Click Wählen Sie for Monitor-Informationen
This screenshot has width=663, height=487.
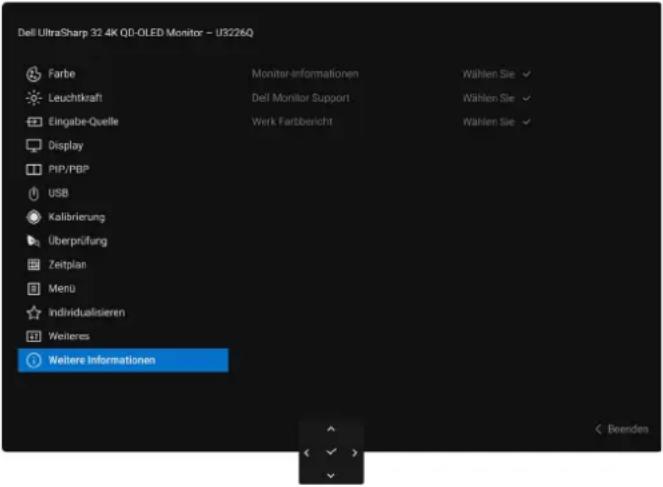click(x=496, y=74)
